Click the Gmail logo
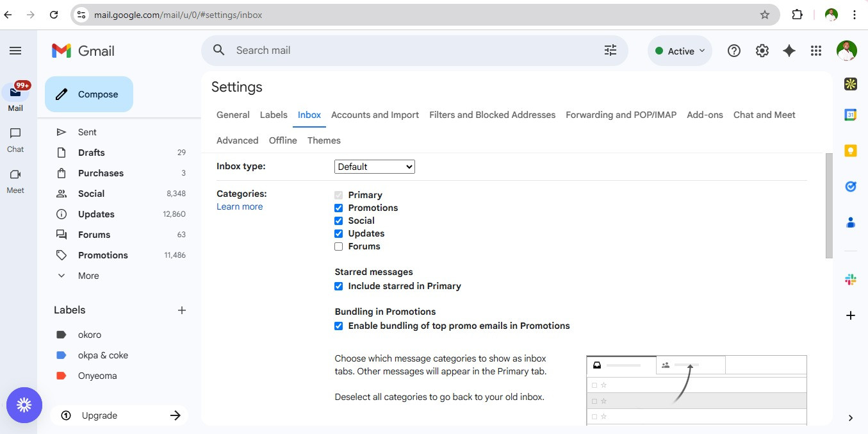This screenshot has width=868, height=434. 83,51
